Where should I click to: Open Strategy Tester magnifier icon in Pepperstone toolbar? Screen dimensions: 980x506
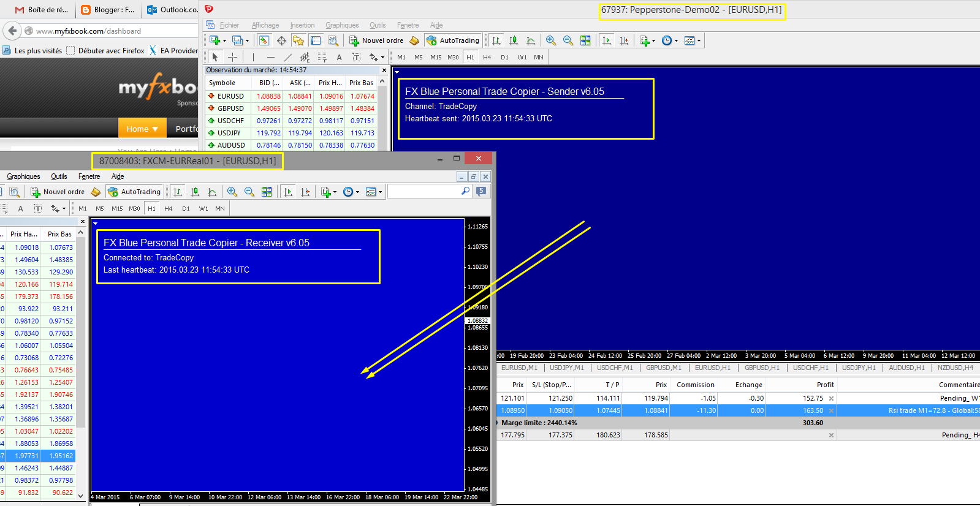click(333, 40)
